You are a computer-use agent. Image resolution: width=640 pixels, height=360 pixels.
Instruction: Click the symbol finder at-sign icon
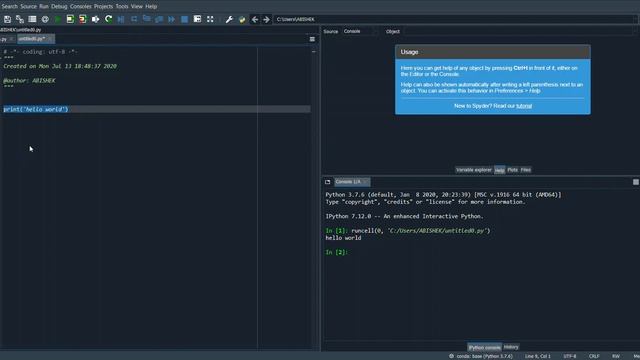pos(45,19)
